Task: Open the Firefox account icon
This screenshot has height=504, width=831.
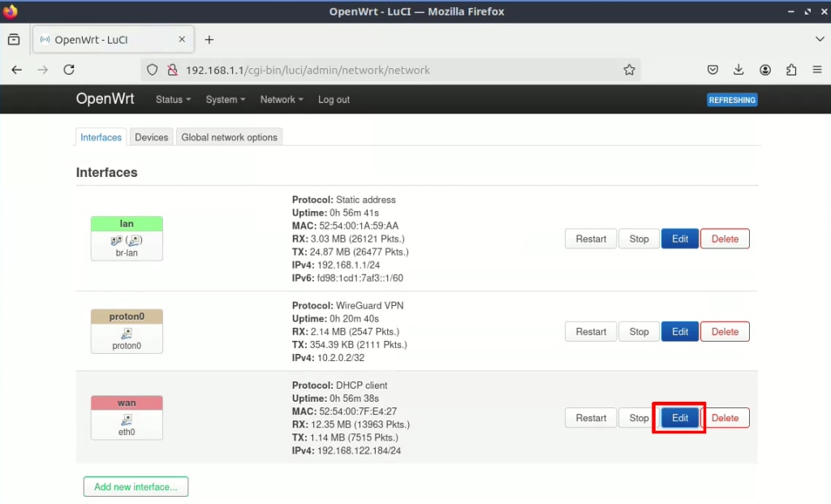Action: click(x=764, y=70)
